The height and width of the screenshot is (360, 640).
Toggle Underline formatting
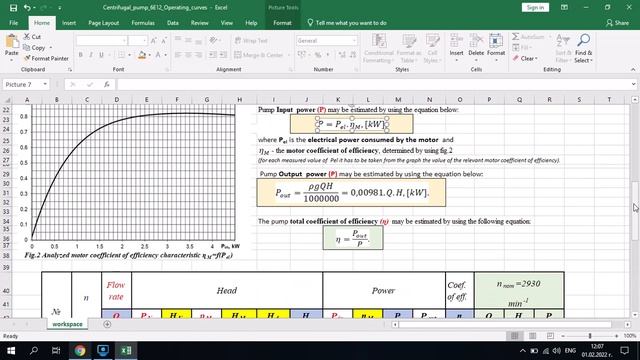tap(101, 55)
